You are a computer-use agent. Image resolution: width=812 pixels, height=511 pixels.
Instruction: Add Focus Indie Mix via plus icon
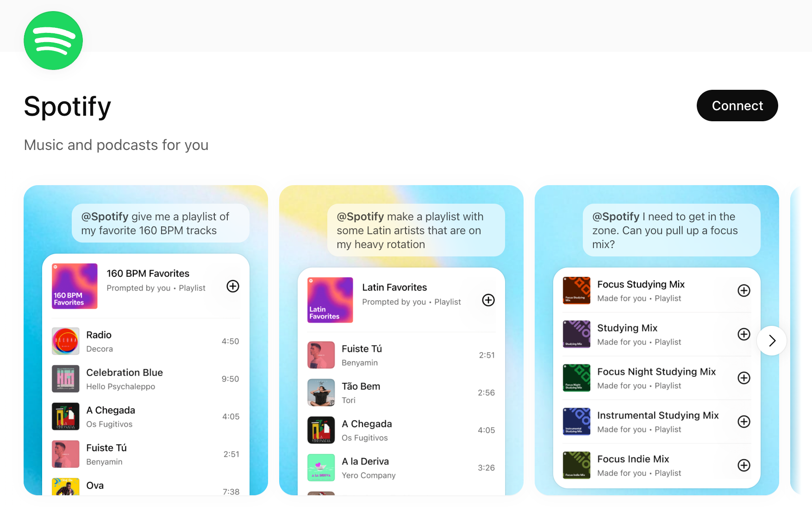tap(743, 465)
